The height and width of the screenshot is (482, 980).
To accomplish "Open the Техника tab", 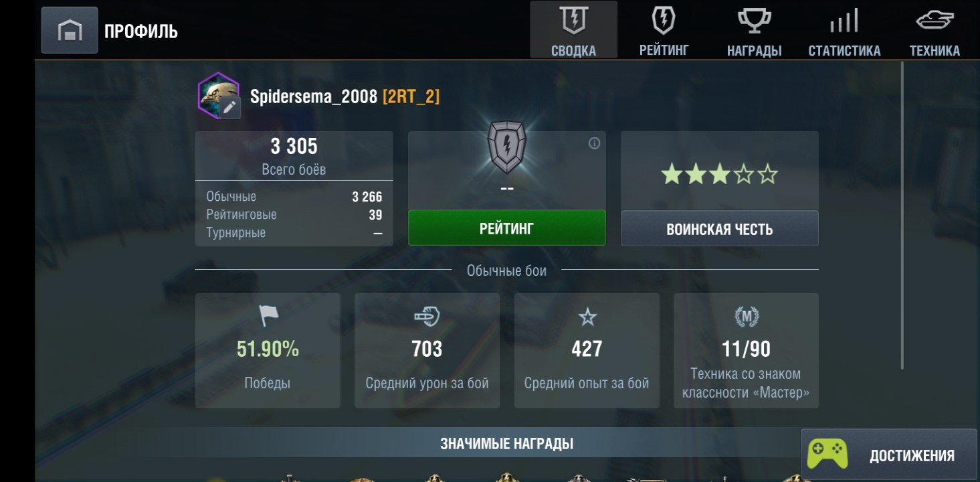I will click(935, 30).
